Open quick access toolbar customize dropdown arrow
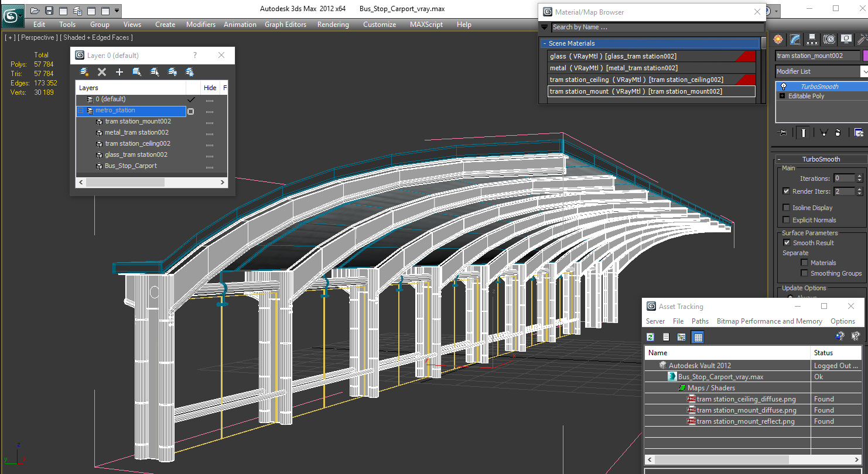868x474 pixels. click(x=117, y=11)
